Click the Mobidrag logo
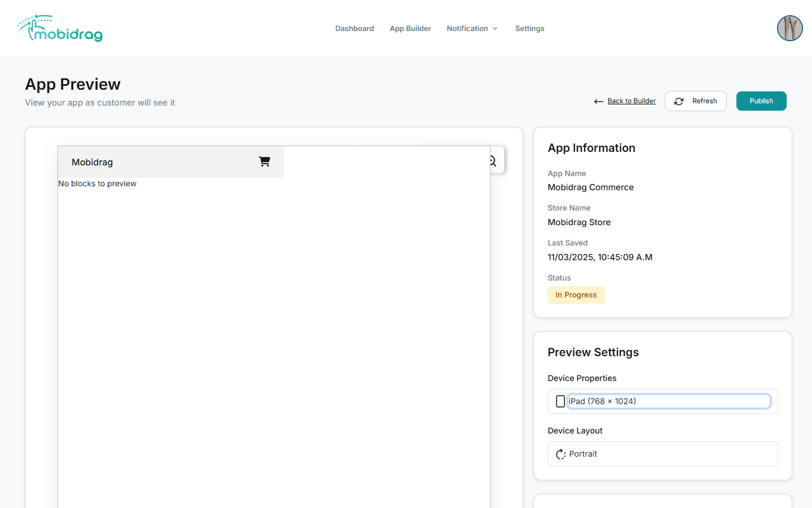This screenshot has height=508, width=812. (60, 28)
